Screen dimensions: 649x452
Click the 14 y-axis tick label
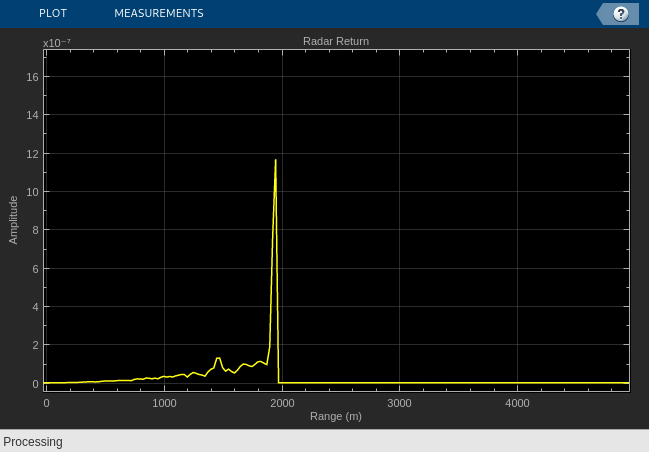click(32, 115)
